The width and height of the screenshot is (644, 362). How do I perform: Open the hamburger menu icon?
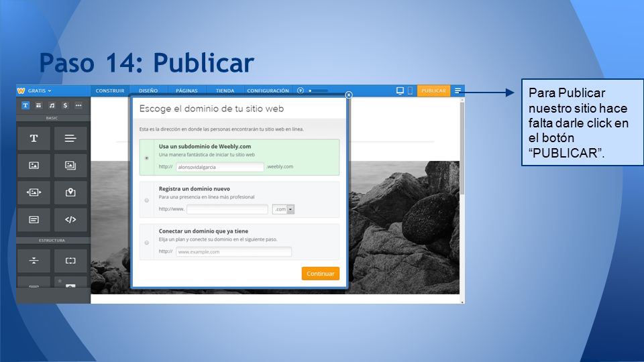pyautogui.click(x=458, y=90)
